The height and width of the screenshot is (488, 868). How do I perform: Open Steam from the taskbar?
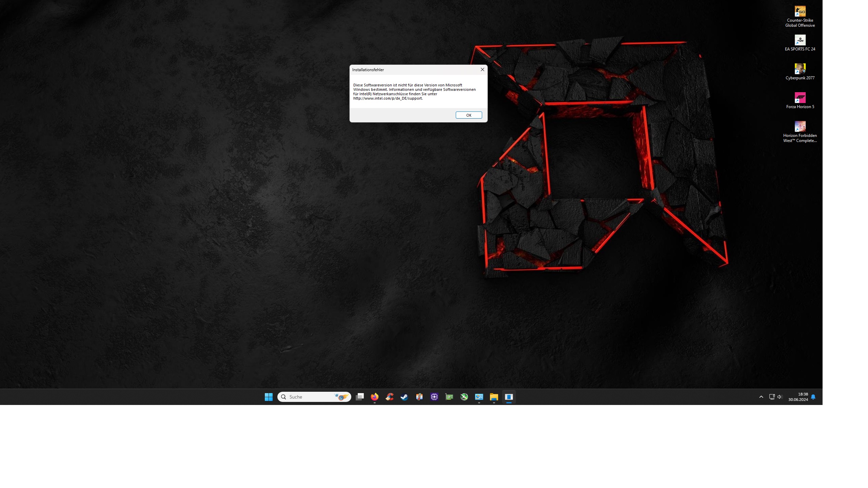(x=404, y=397)
